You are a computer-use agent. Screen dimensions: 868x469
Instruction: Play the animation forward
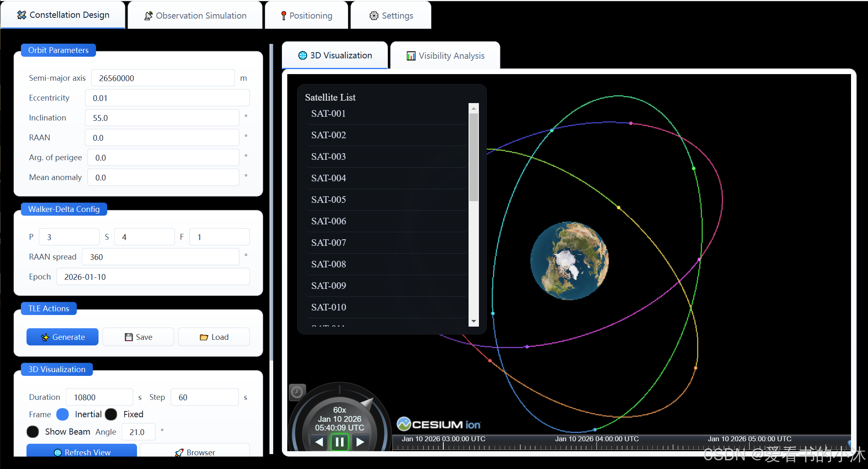click(360, 442)
